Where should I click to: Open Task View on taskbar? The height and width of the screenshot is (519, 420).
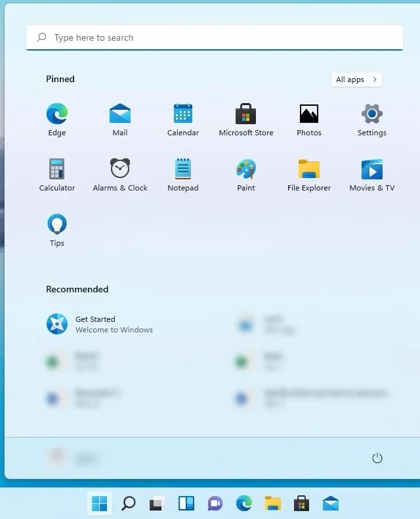[157, 503]
